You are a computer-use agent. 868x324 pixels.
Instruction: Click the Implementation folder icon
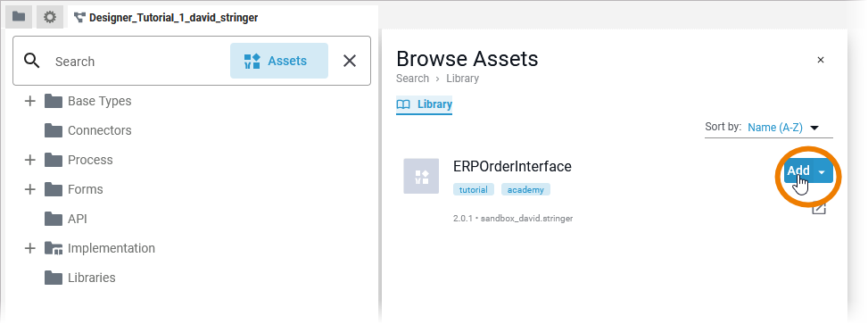coord(54,248)
